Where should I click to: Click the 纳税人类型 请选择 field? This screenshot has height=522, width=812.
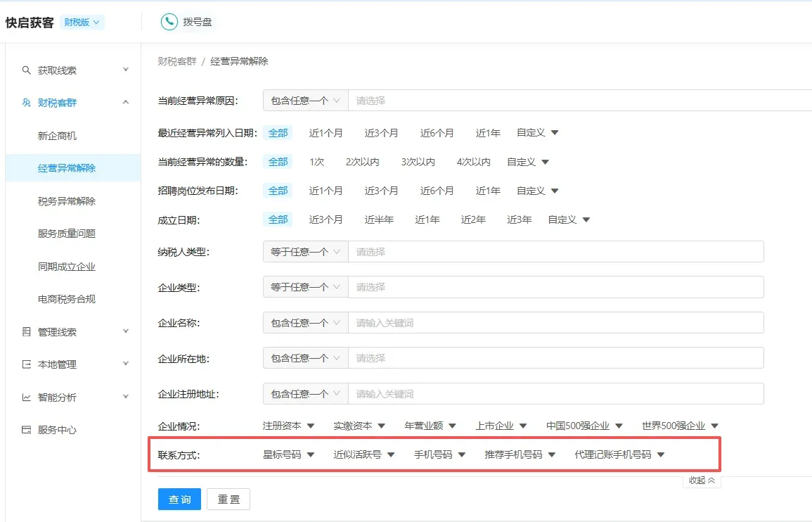556,252
